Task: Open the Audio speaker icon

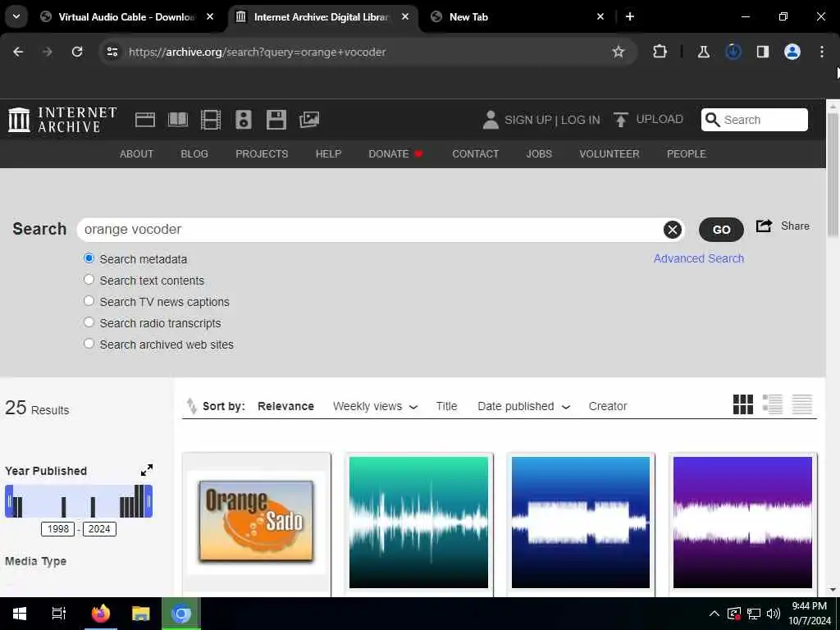Action: tap(243, 120)
